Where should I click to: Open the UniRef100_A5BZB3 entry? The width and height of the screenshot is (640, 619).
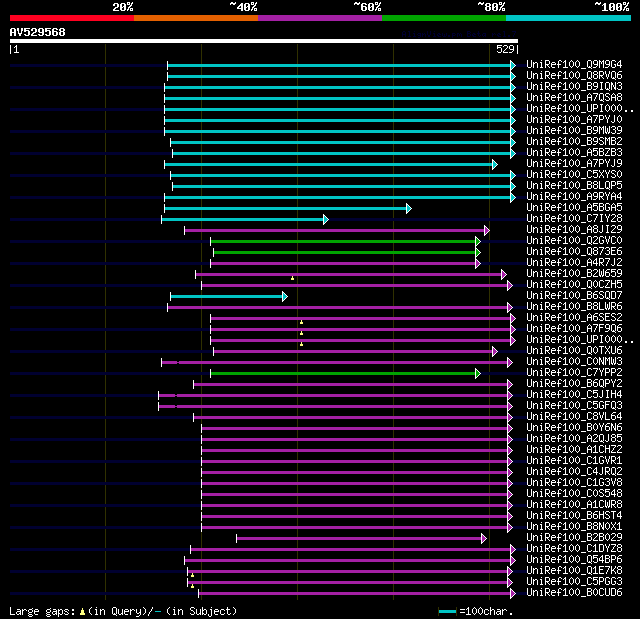574,153
